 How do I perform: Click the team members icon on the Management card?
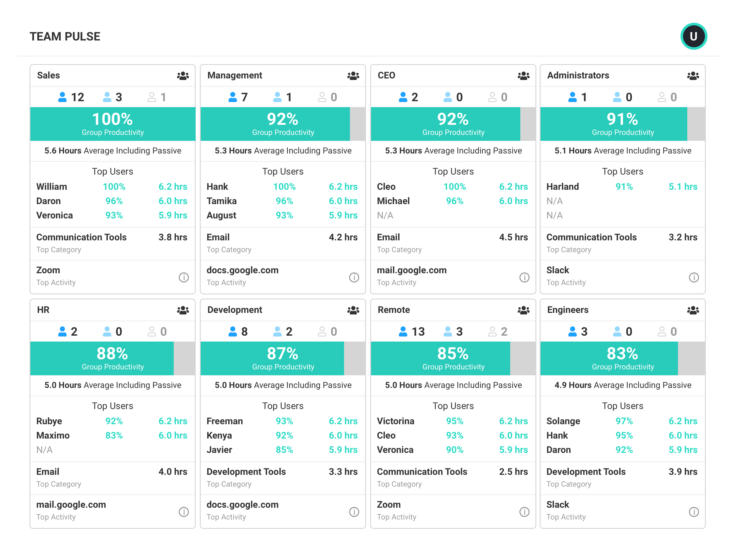pos(354,76)
